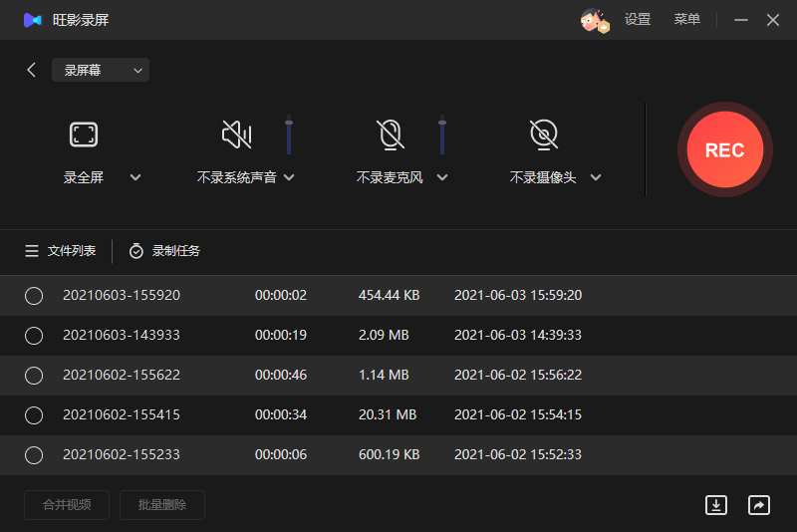Image resolution: width=797 pixels, height=532 pixels.
Task: Click the full-screen capture area icon
Action: pos(84,134)
